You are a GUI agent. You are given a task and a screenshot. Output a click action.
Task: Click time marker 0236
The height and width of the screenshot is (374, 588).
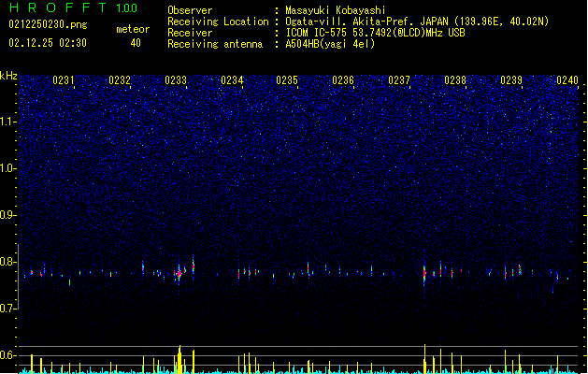pos(343,80)
